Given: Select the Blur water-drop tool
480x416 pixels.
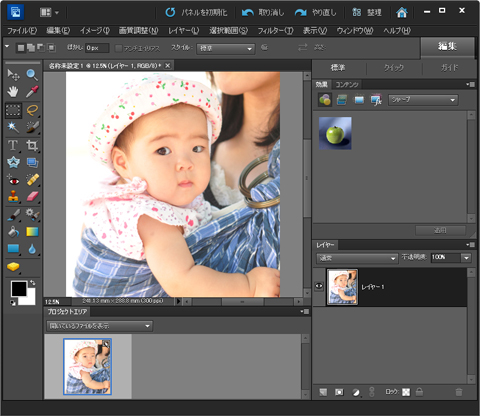Looking at the screenshot, I should pyautogui.click(x=32, y=249).
